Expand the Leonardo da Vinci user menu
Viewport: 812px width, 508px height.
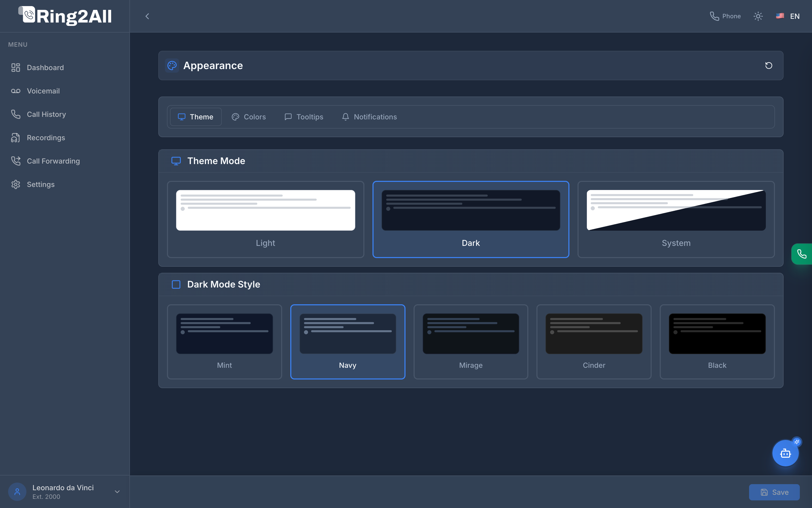click(x=65, y=492)
